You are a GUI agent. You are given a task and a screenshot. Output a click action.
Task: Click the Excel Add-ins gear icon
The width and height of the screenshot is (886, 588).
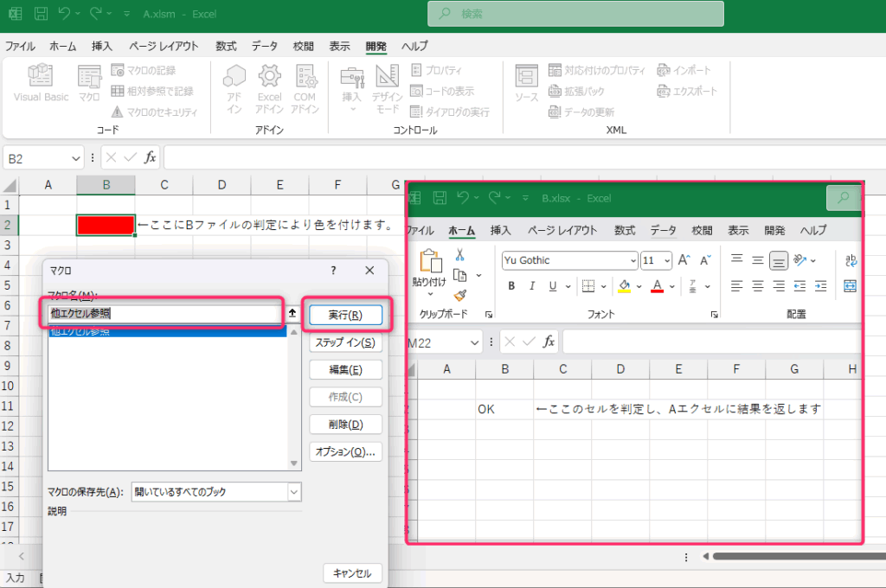(269, 77)
